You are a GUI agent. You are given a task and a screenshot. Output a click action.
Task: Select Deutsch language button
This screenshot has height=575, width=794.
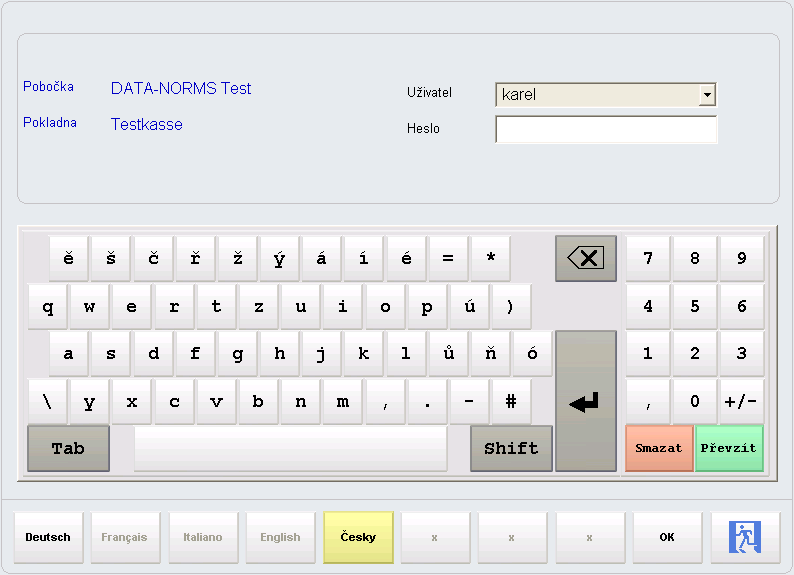click(48, 537)
